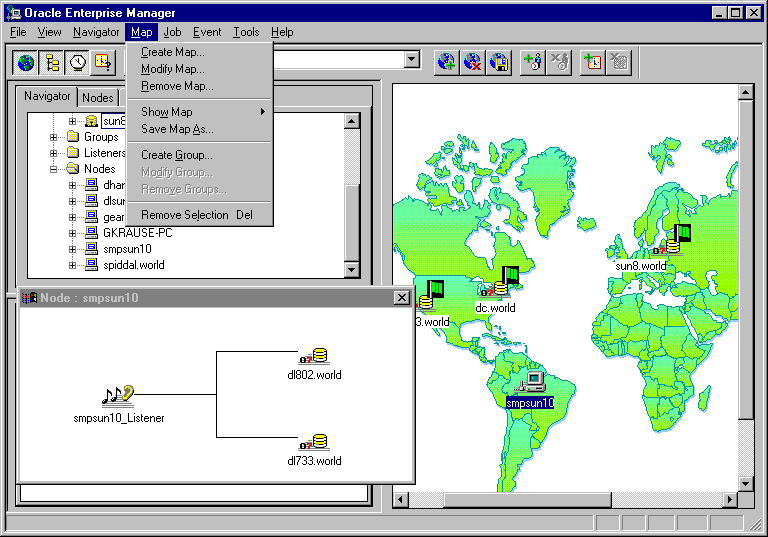Show the Map window via globe icon
768x537 pixels.
pos(26,63)
